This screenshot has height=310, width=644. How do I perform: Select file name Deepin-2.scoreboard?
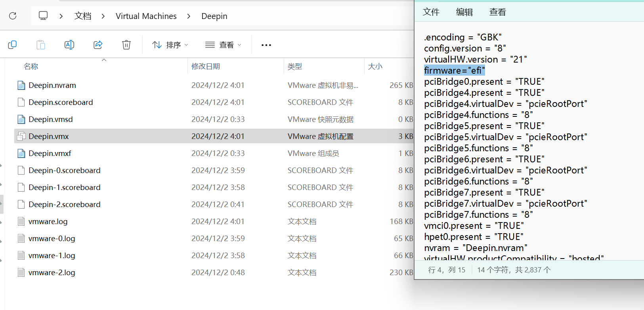click(65, 204)
